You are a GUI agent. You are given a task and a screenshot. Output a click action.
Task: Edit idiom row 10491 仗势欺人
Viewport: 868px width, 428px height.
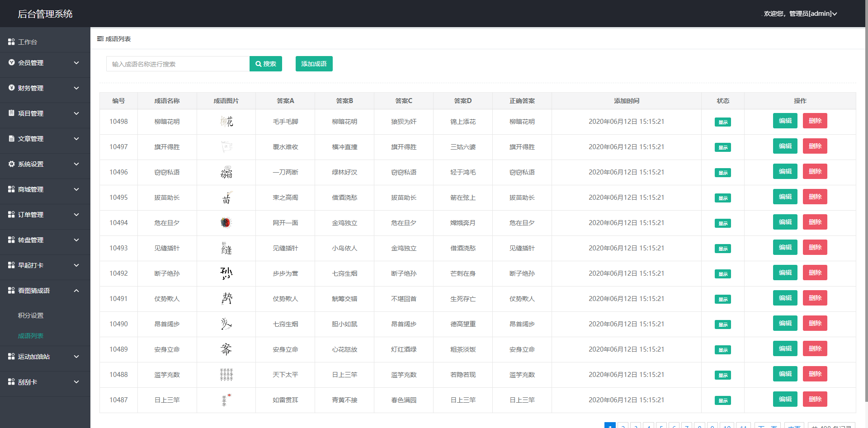click(x=785, y=298)
